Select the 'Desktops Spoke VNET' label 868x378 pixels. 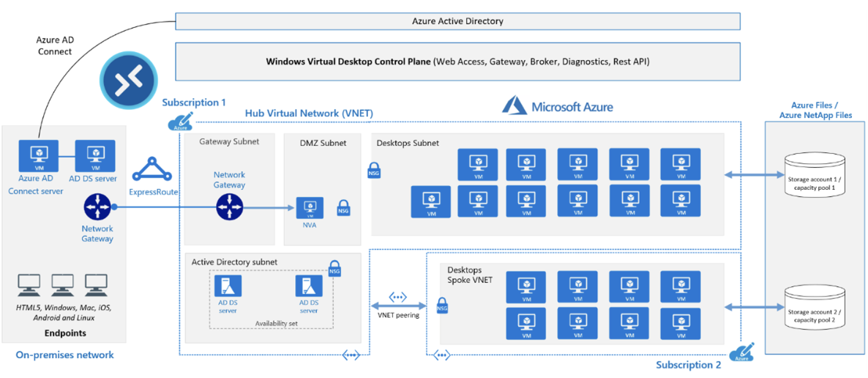point(470,274)
